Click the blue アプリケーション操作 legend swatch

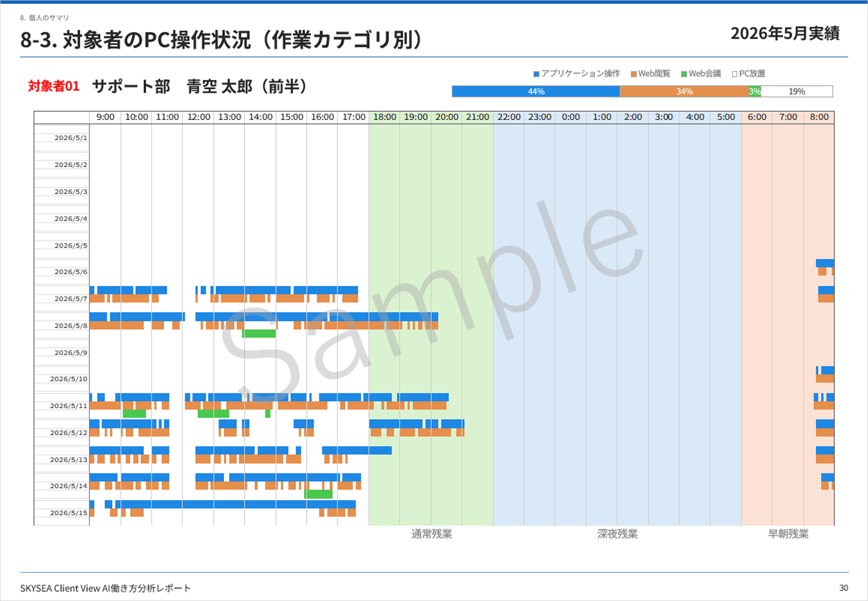(x=536, y=74)
